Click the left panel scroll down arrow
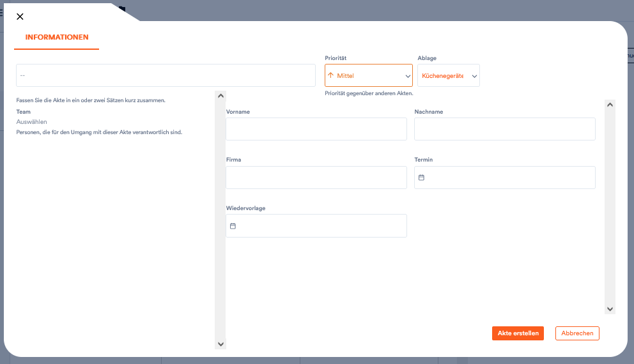 (x=220, y=344)
